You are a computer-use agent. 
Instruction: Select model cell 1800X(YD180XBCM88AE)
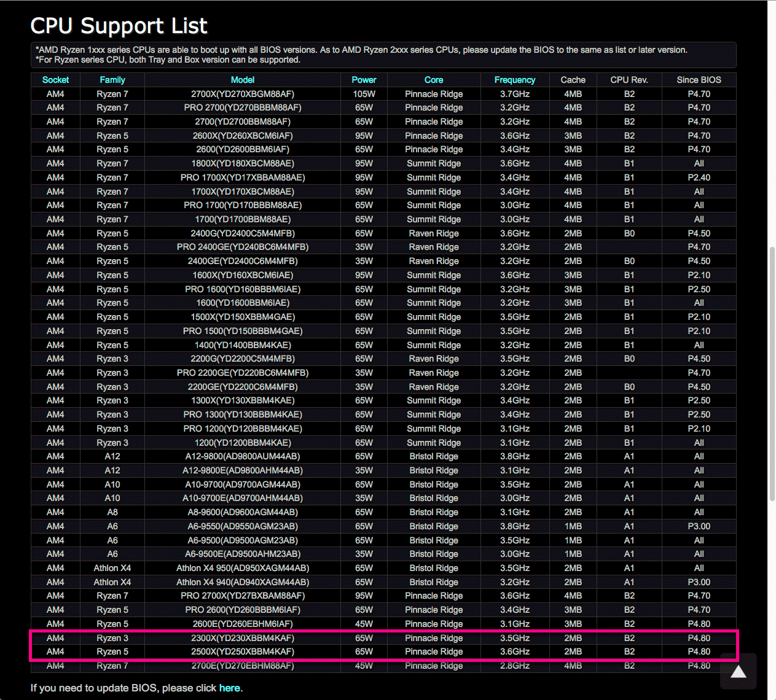point(243,163)
